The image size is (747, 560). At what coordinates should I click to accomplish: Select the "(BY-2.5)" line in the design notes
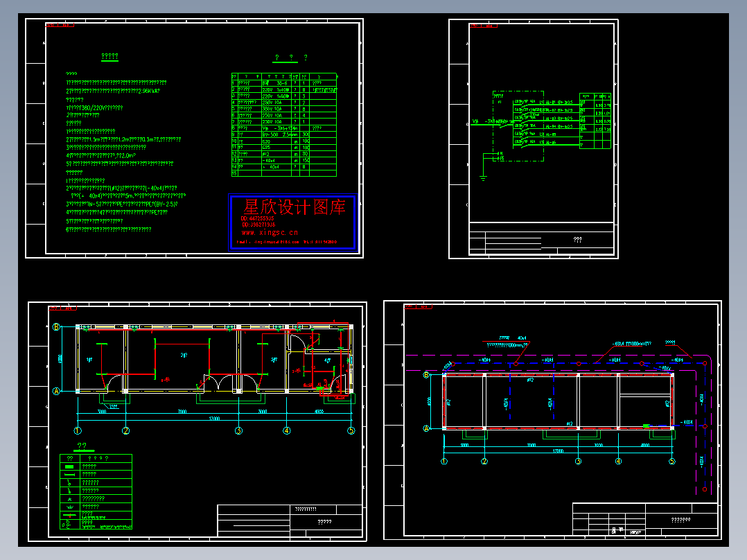click(122, 204)
